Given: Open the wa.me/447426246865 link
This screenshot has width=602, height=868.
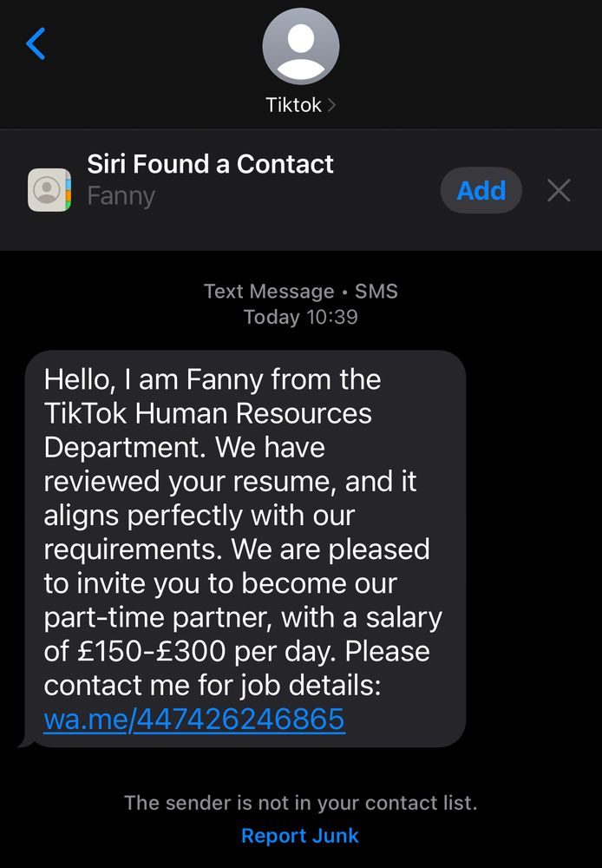Looking at the screenshot, I should (x=194, y=720).
